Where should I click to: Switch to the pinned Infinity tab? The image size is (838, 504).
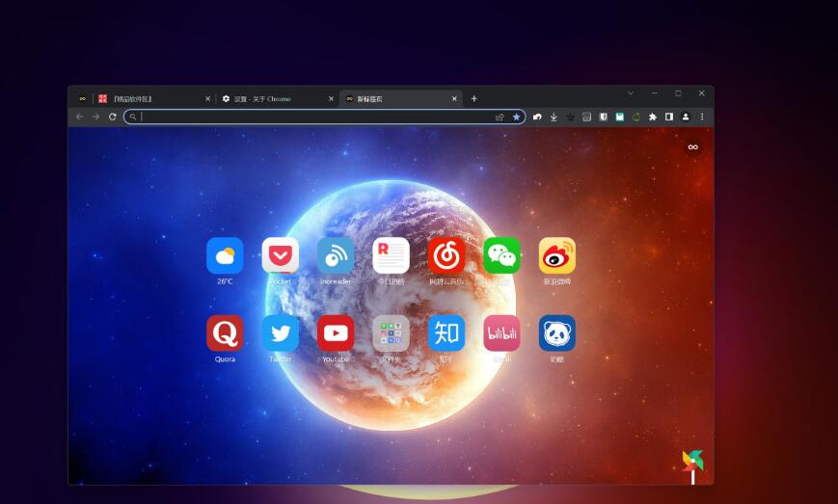coord(82,98)
